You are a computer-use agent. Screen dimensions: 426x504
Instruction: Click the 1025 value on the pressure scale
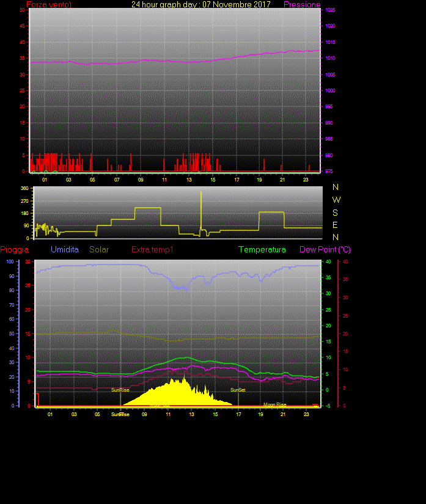(329, 10)
